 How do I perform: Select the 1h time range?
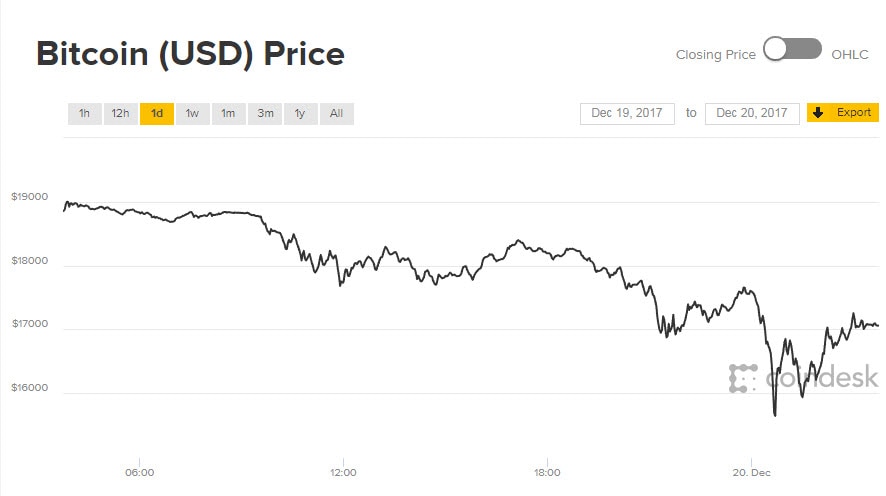84,113
